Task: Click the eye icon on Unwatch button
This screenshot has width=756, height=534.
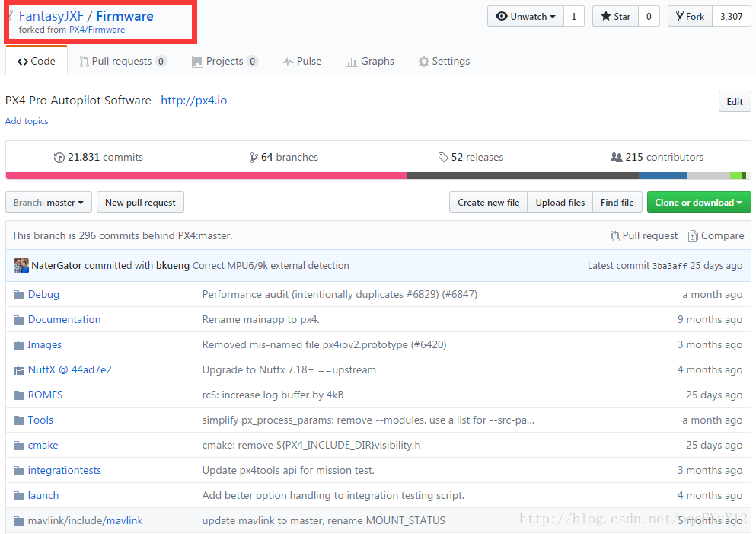Action: click(502, 17)
